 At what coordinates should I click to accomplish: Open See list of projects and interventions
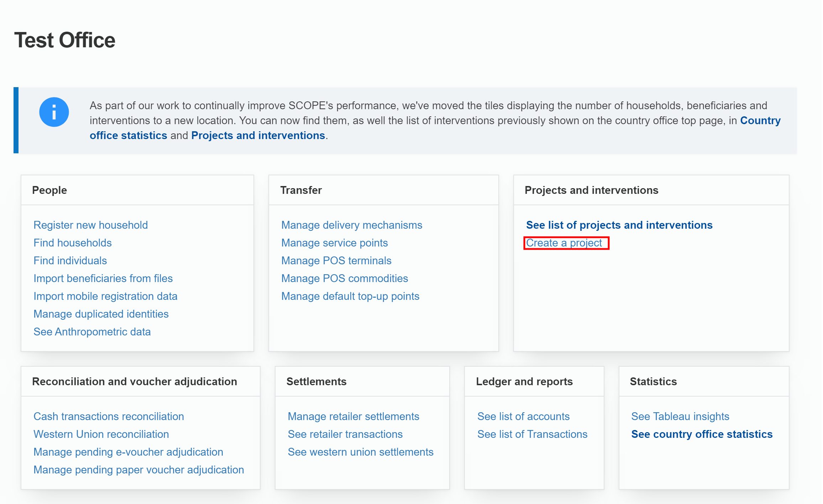(x=619, y=225)
